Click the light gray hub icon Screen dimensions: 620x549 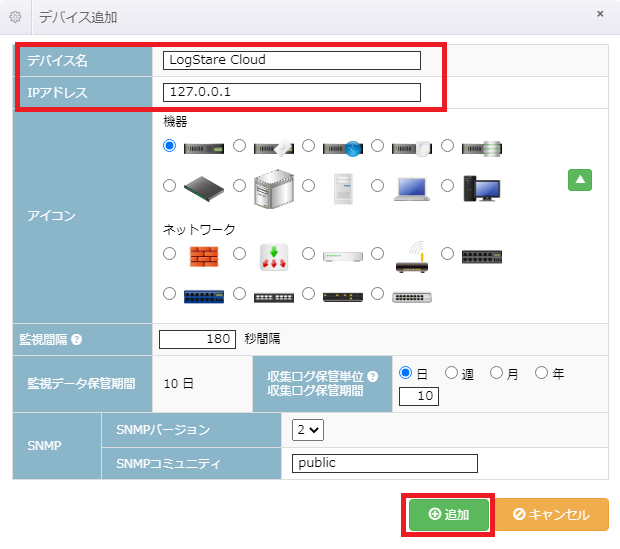point(412,297)
